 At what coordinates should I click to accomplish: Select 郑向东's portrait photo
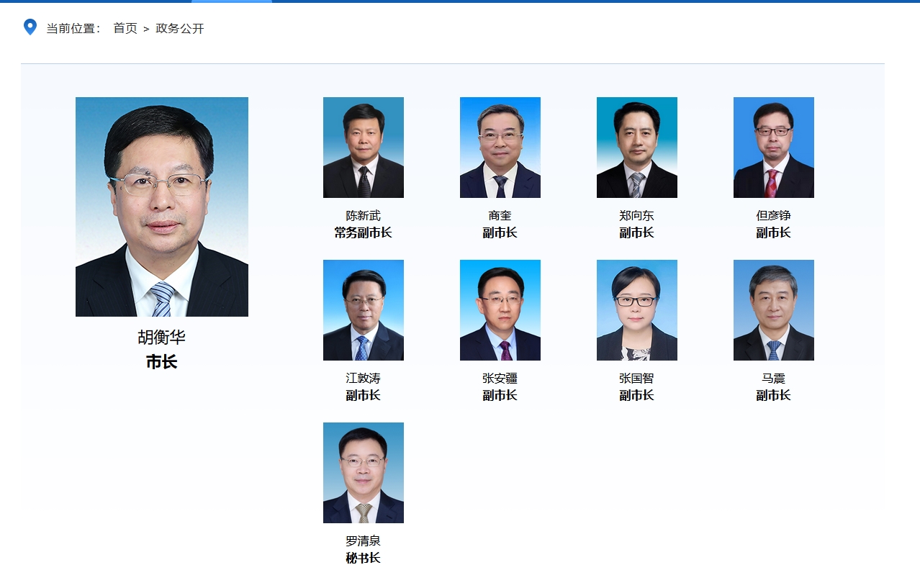[637, 148]
